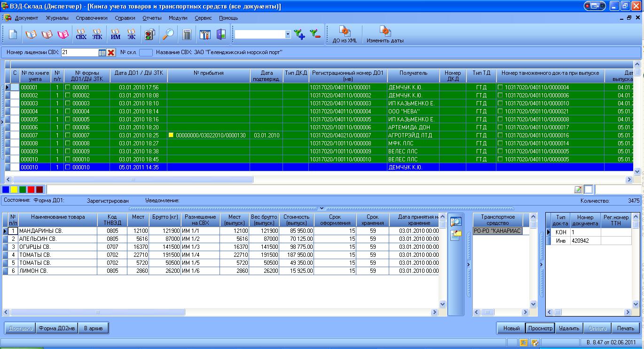Click the Форма ДО2мв button
Screen dimensions: 644x349
(57, 328)
